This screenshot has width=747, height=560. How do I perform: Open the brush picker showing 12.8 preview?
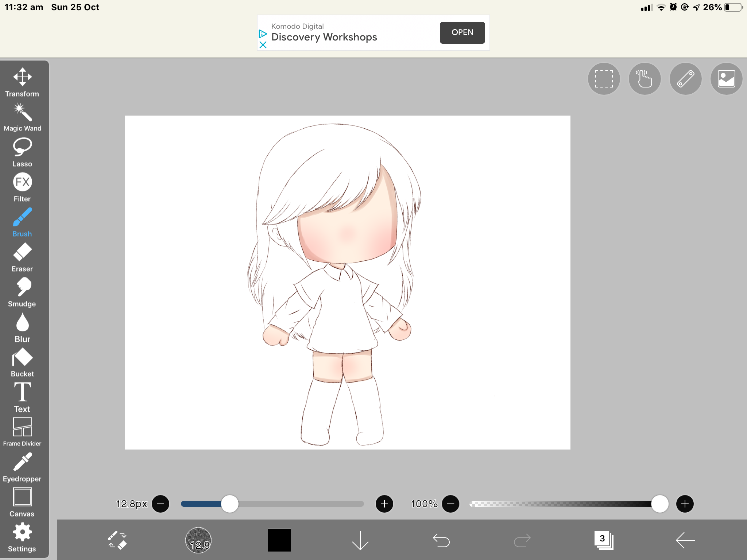click(x=198, y=540)
